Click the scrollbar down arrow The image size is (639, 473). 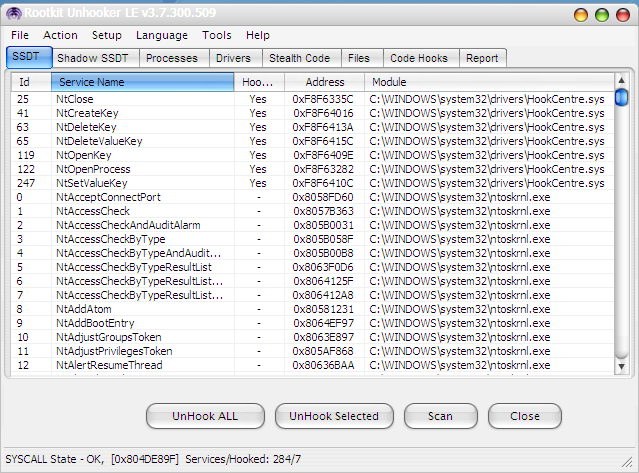click(621, 367)
